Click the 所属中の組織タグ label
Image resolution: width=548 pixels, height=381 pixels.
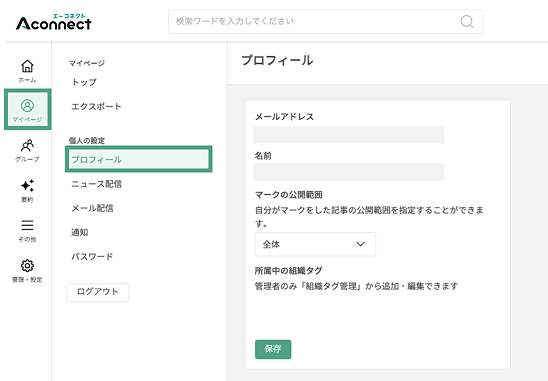288,270
